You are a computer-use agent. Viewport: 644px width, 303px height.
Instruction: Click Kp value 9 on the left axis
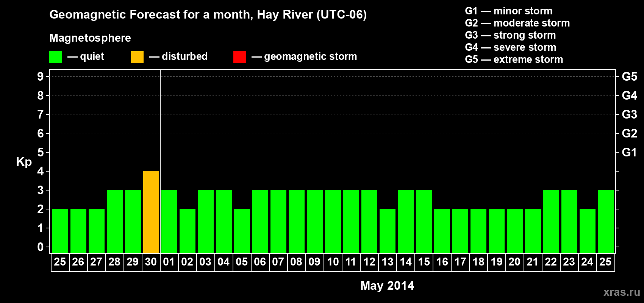pyautogui.click(x=41, y=77)
